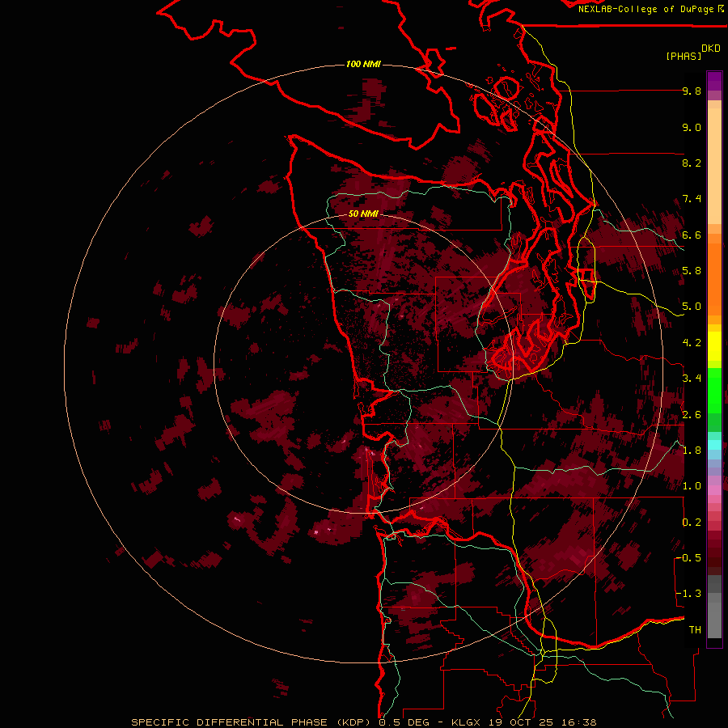Click the 100 NMI range ring label
Screen dimensions: 728x728
pyautogui.click(x=363, y=64)
